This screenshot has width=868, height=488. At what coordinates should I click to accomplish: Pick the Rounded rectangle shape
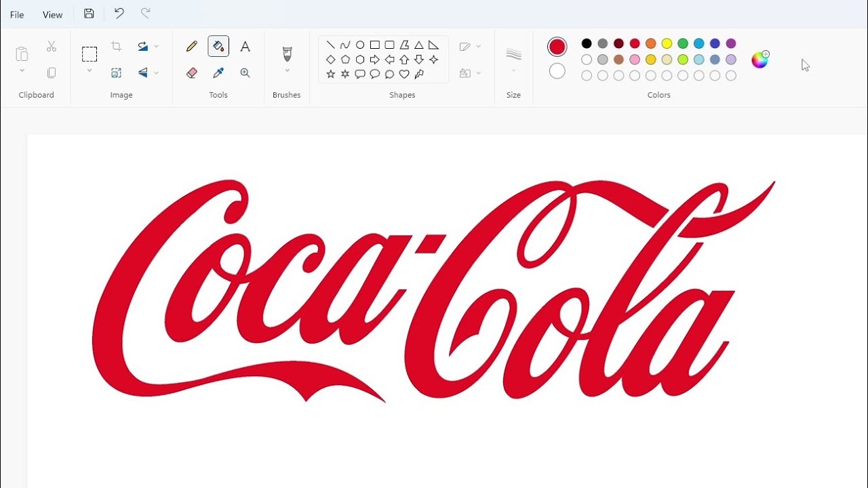coord(389,45)
